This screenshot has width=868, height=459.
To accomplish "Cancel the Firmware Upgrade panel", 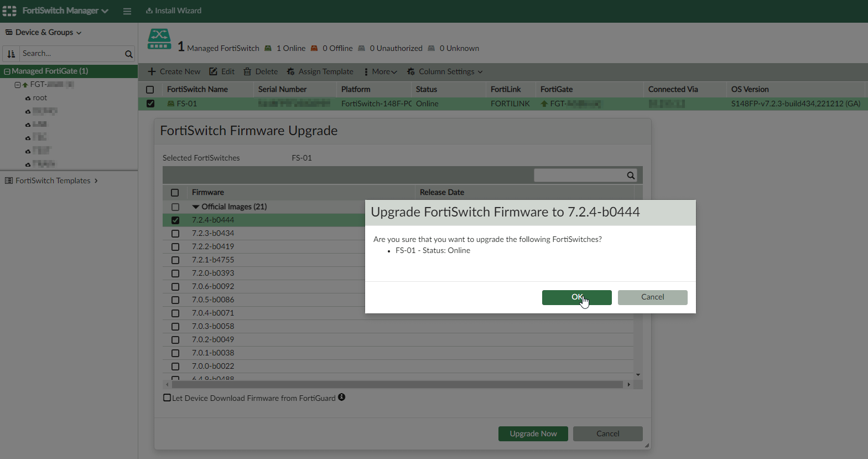I will tap(608, 434).
